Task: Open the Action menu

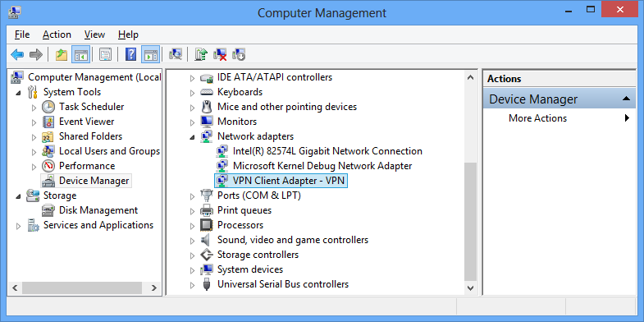Action: pyautogui.click(x=57, y=34)
